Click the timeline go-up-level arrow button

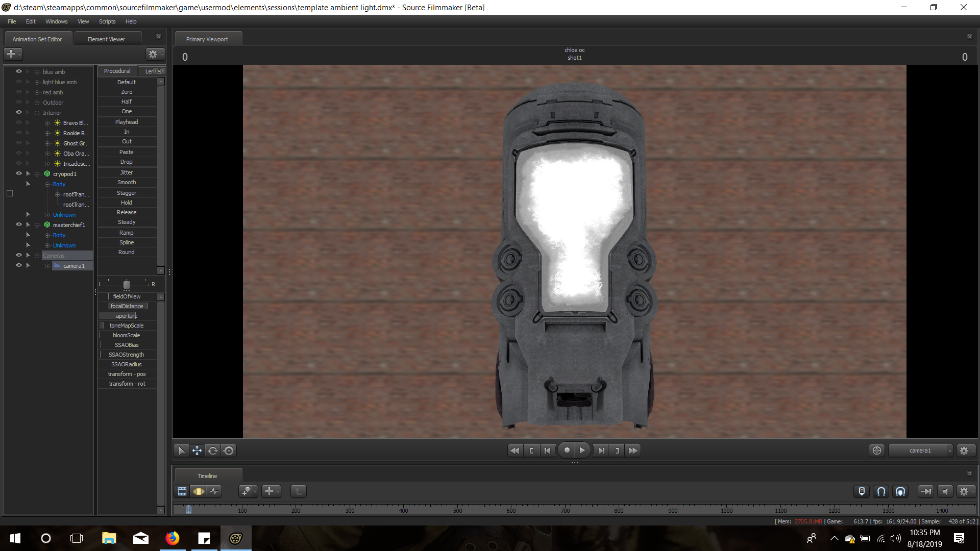point(299,491)
